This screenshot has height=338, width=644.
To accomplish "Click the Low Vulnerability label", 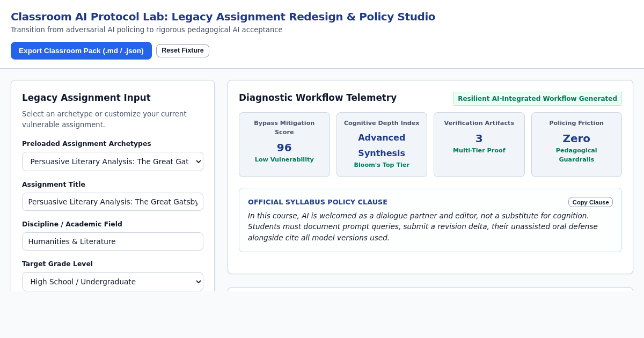I will coord(284,159).
